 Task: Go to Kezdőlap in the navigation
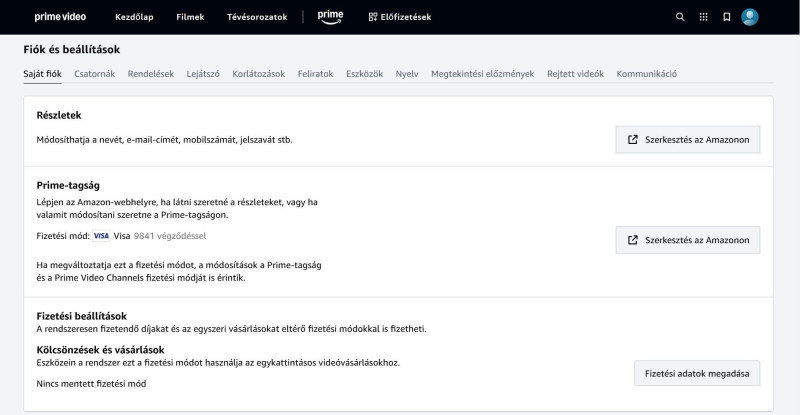[x=134, y=17]
